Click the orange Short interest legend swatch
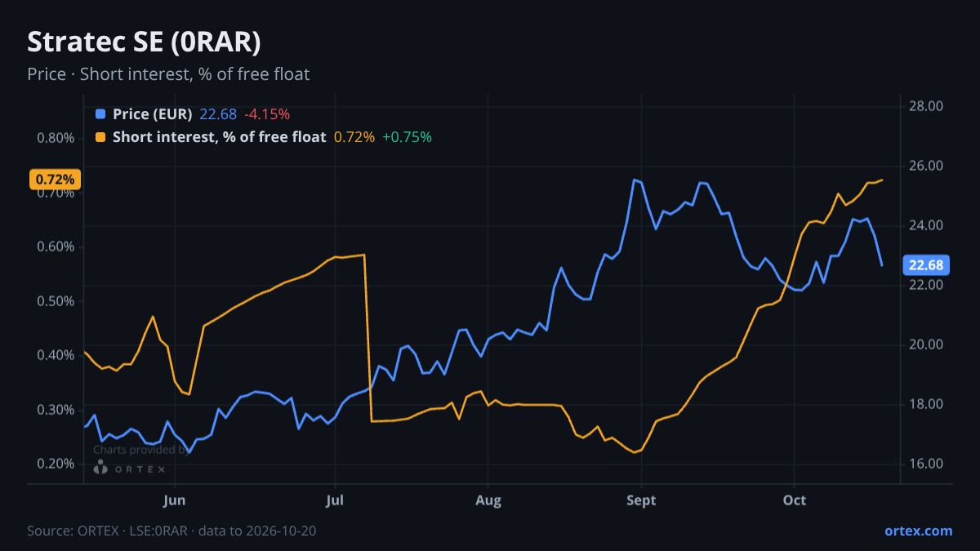 [x=100, y=137]
